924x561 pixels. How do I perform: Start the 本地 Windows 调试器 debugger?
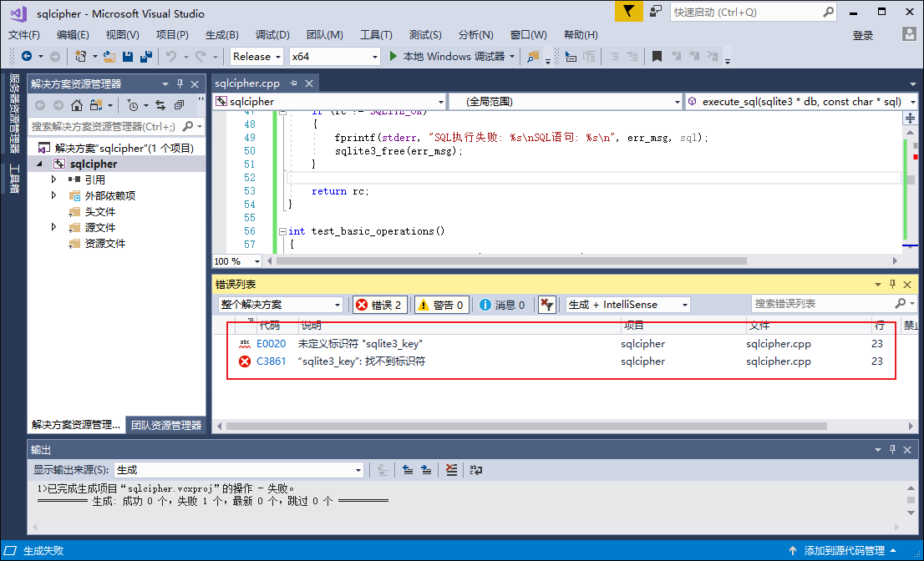tap(449, 57)
